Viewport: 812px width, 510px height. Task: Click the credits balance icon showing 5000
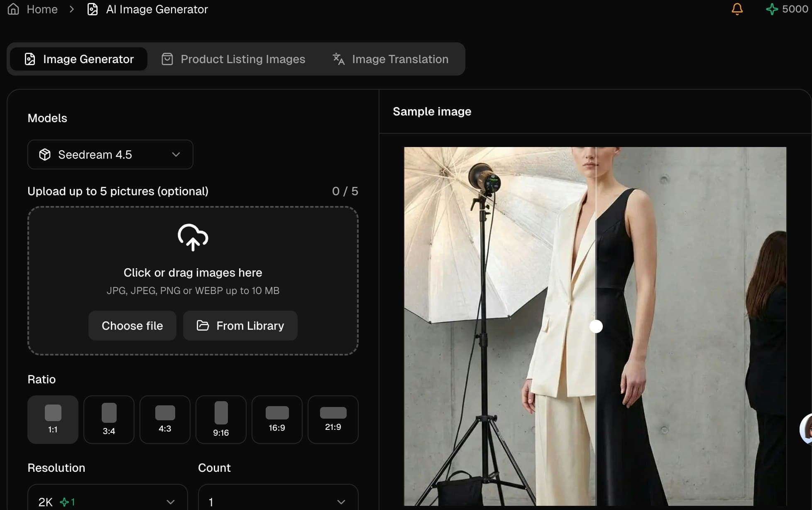(773, 9)
